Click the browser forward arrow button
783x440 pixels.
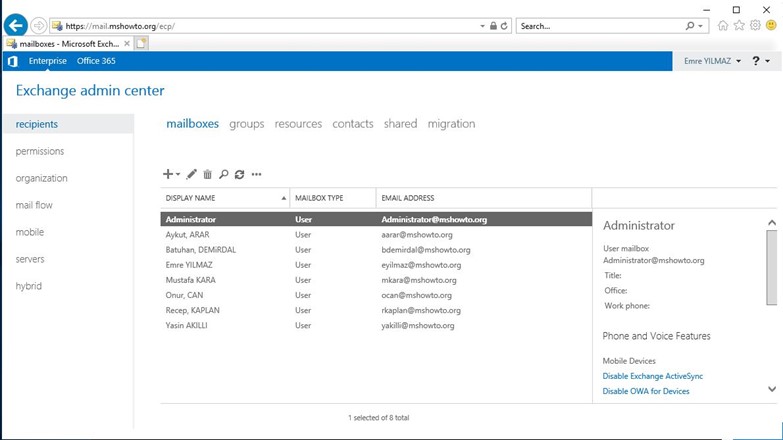pos(38,25)
